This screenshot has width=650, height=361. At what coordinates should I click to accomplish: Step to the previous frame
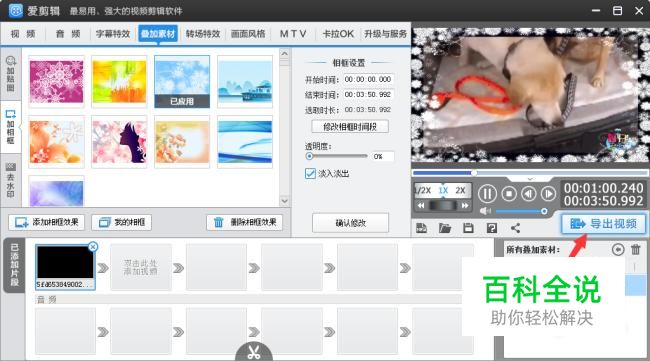(529, 194)
